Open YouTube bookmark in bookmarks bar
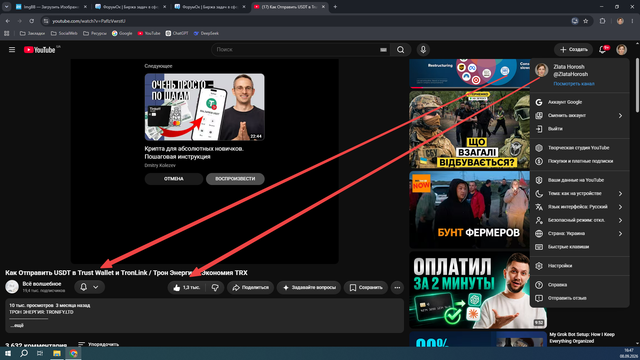 tap(149, 33)
